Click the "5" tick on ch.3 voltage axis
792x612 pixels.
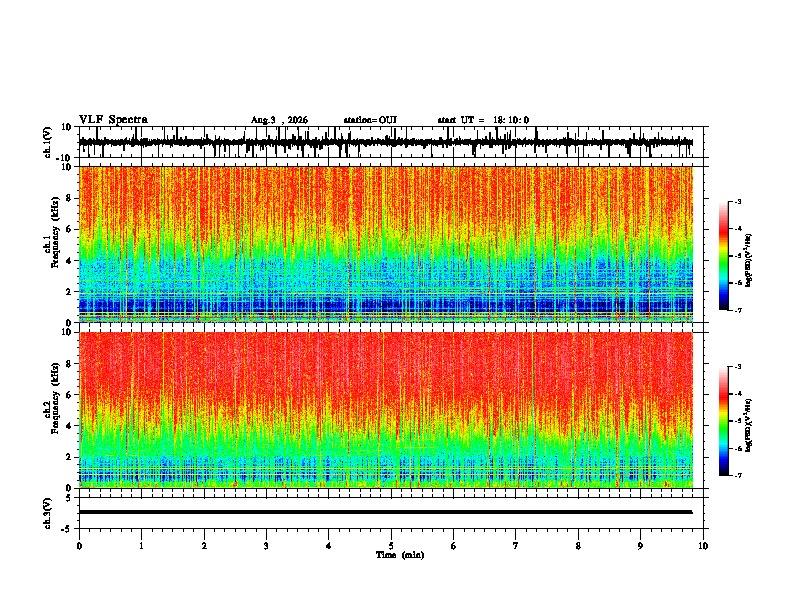click(x=69, y=497)
